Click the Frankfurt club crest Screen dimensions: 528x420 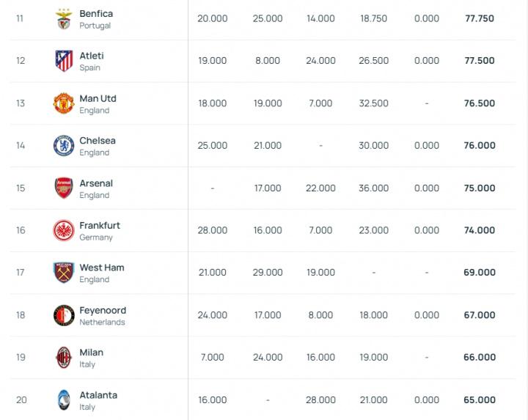tap(64, 230)
